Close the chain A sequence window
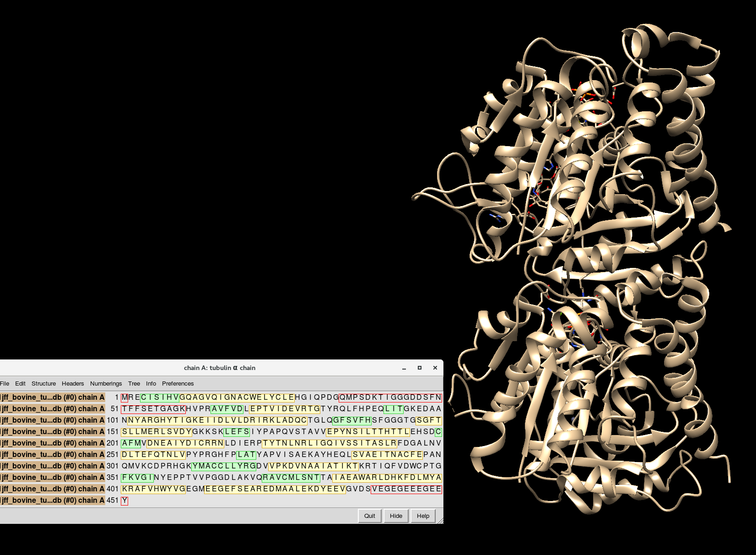756x555 pixels. pyautogui.click(x=435, y=368)
